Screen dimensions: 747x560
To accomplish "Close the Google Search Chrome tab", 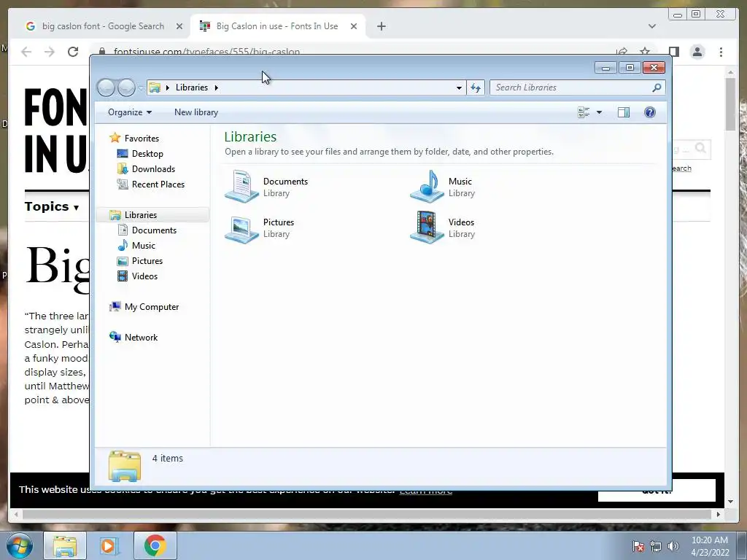I will click(179, 26).
